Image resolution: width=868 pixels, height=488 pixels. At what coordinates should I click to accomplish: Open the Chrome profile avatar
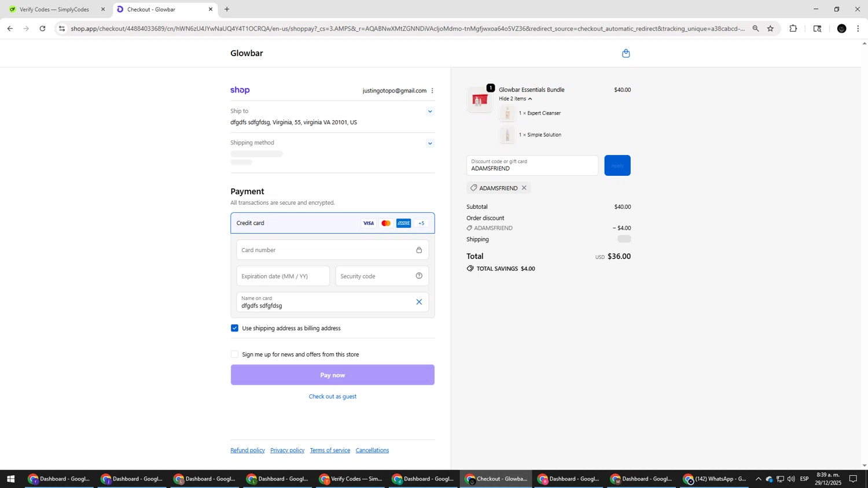842,28
